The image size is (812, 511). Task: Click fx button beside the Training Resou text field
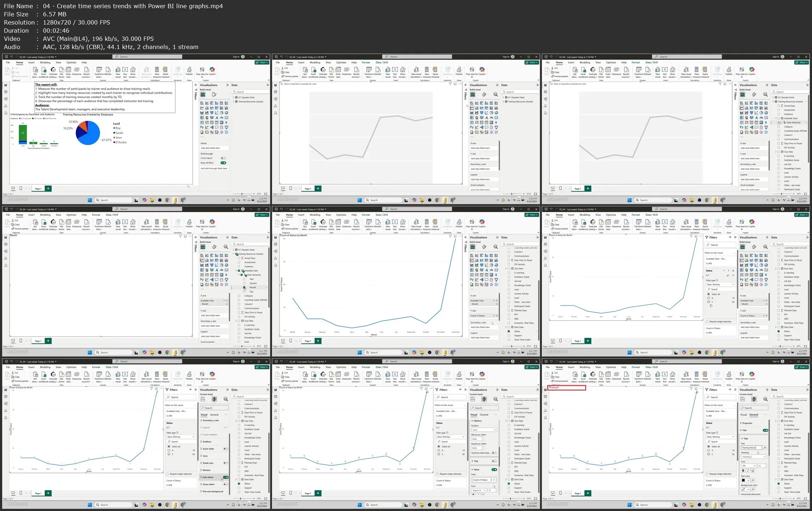coord(765,448)
